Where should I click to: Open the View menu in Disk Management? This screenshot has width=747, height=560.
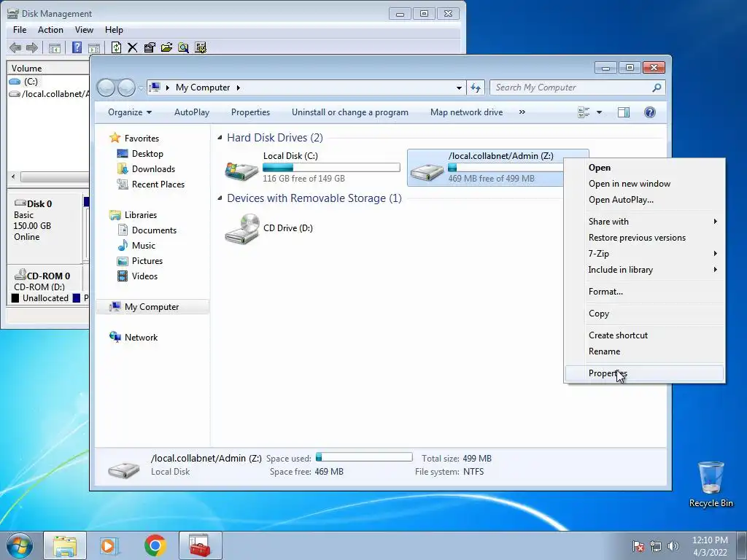click(x=84, y=29)
